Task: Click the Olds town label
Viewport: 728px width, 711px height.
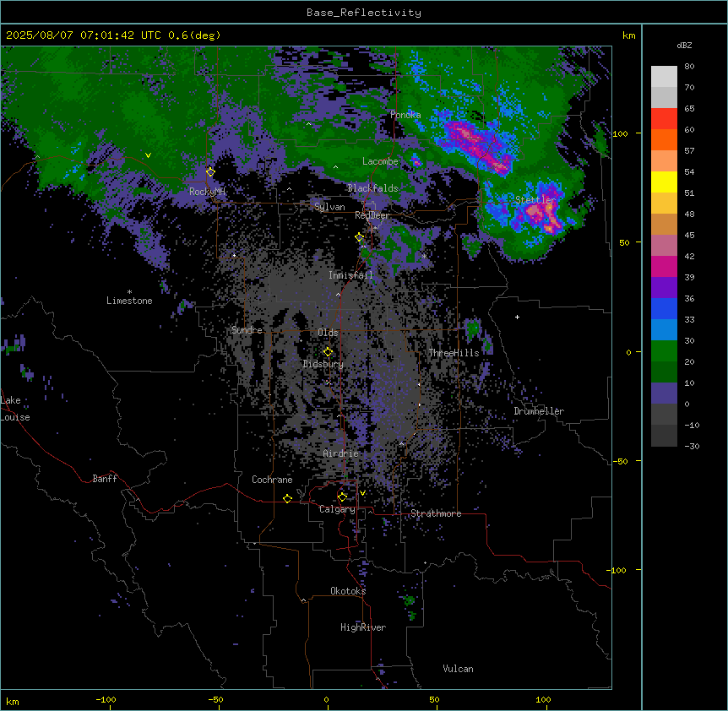Action: pos(328,333)
